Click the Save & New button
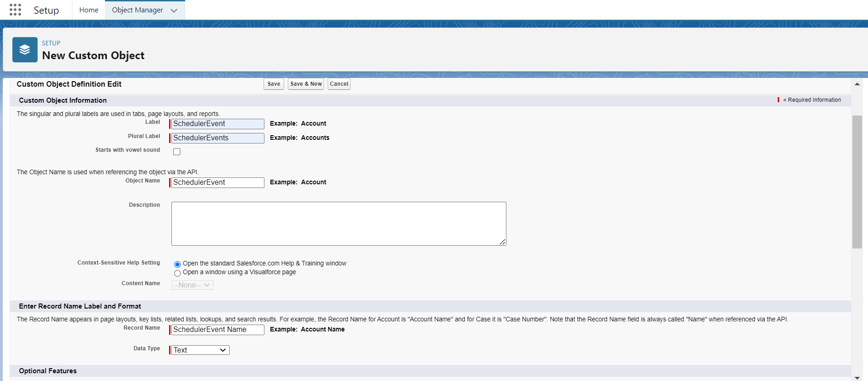The width and height of the screenshot is (868, 381). click(306, 84)
